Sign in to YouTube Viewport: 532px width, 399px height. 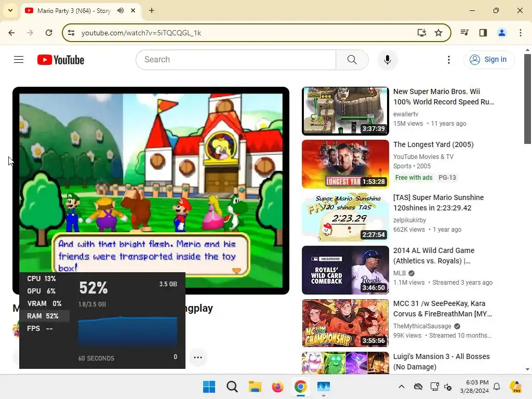(x=488, y=60)
